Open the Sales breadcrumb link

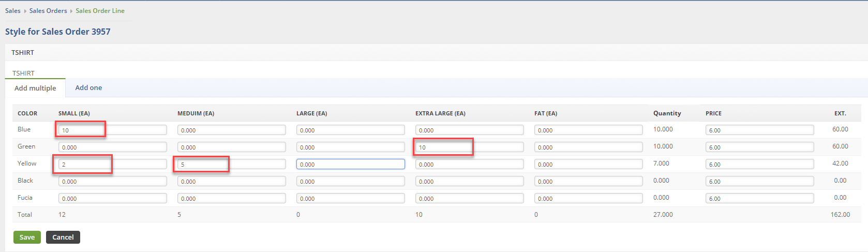(x=13, y=11)
